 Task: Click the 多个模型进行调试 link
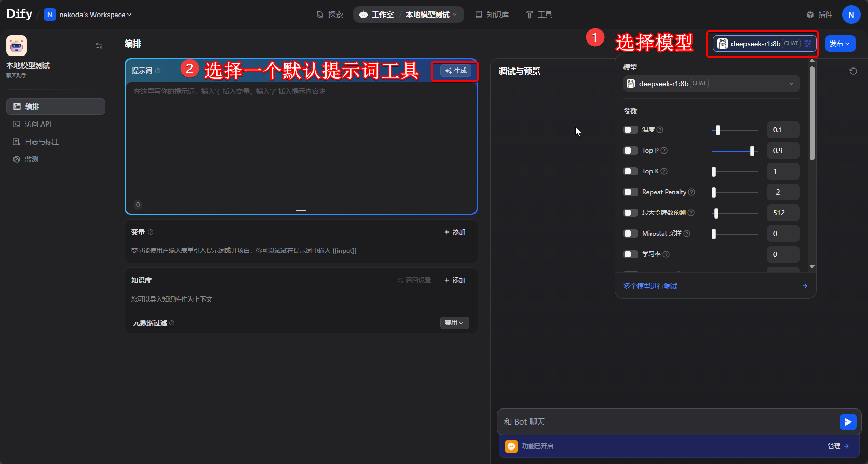click(650, 286)
